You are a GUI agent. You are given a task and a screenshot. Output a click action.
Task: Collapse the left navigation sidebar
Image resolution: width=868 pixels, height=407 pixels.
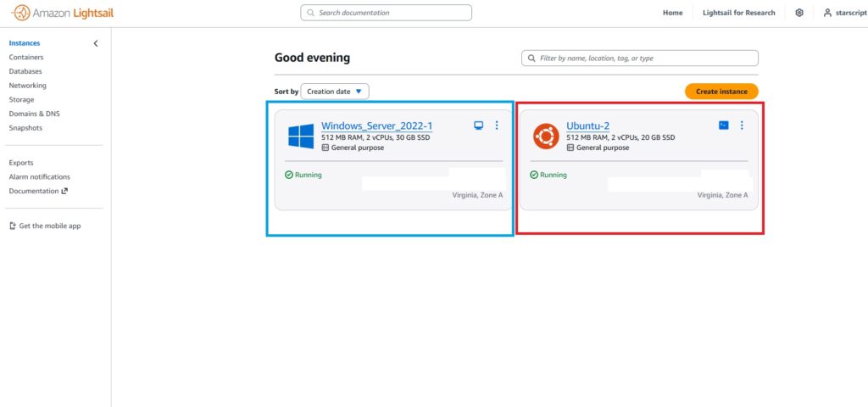click(96, 43)
